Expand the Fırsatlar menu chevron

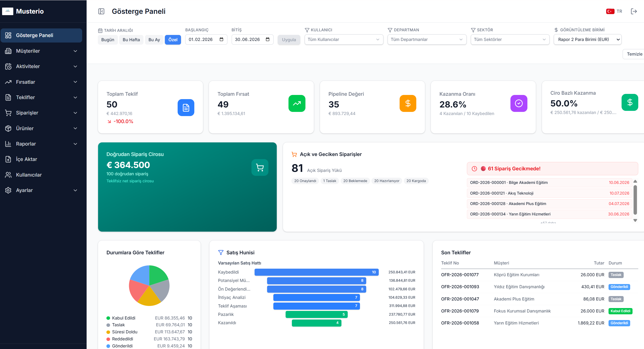point(75,82)
